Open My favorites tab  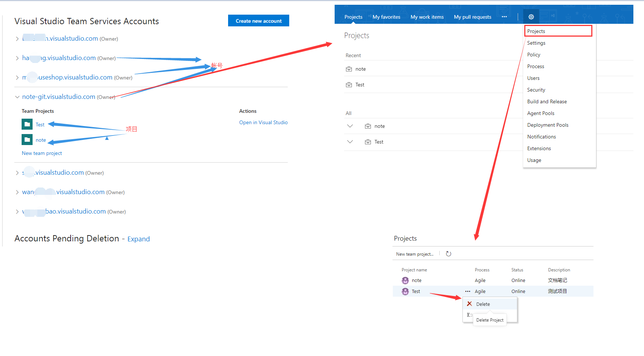(x=386, y=17)
